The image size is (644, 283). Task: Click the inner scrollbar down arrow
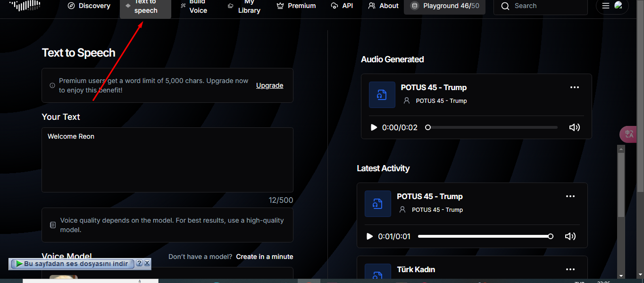pos(621,275)
